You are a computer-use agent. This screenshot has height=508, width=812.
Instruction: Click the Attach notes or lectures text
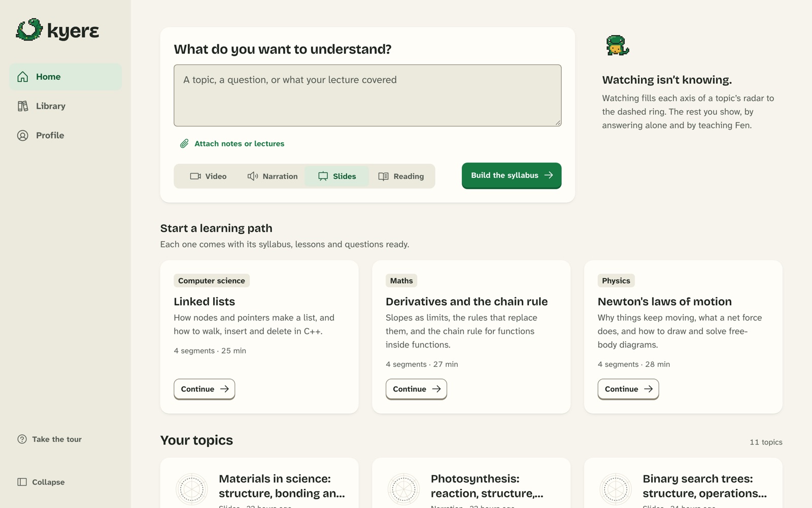tap(240, 144)
